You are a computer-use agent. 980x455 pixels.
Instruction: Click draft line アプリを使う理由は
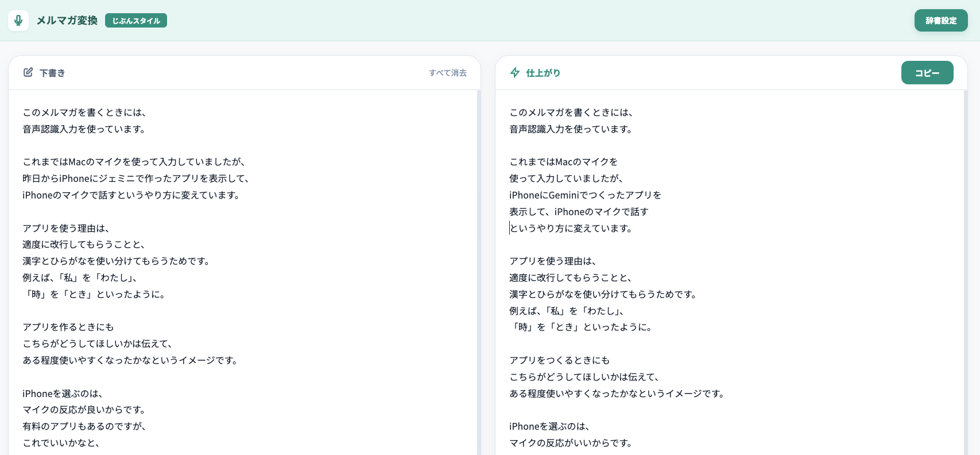coord(66,228)
